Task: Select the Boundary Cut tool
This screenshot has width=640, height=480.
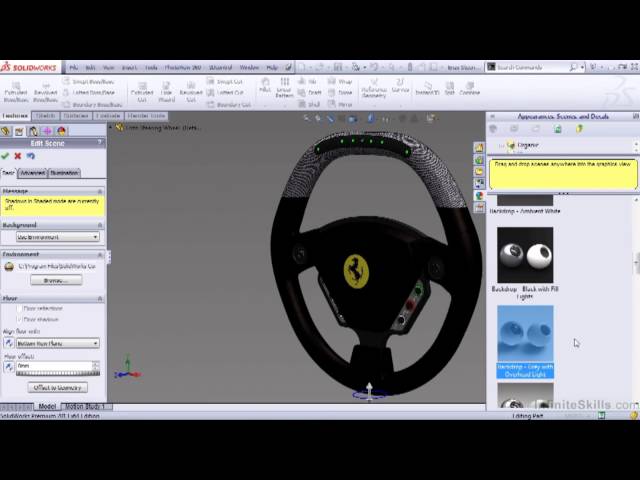Action: (229, 104)
